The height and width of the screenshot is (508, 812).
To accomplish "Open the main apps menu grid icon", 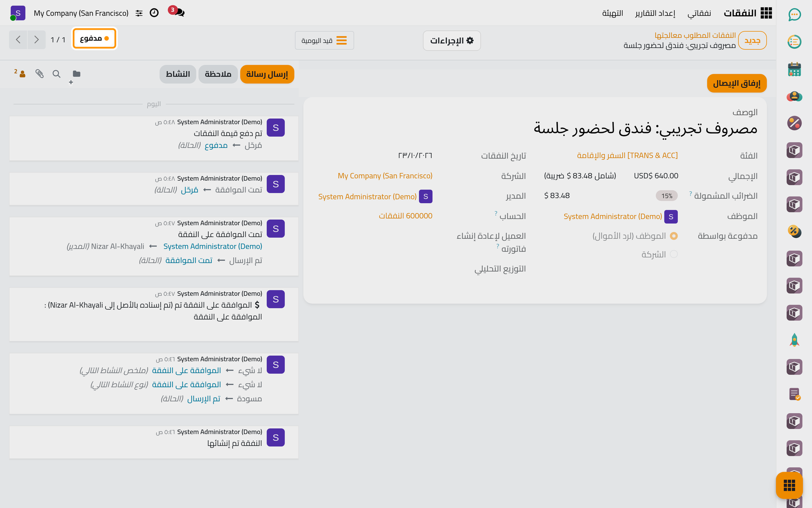I will (x=766, y=13).
